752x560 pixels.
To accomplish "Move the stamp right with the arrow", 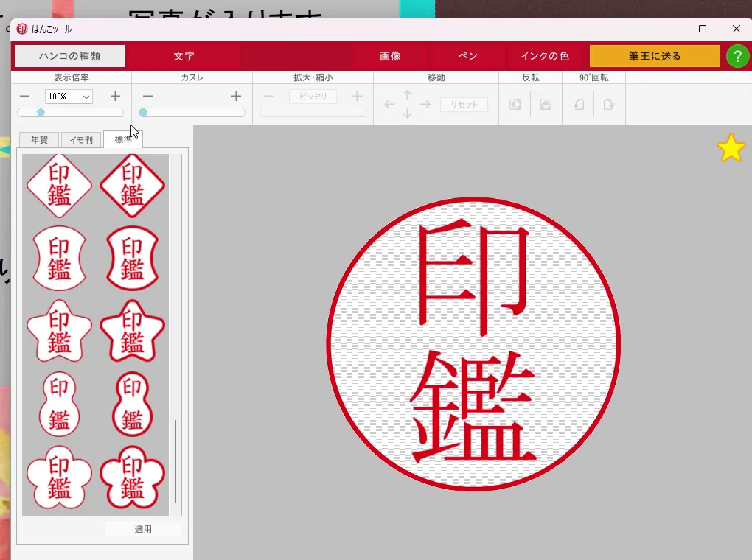I will point(425,105).
